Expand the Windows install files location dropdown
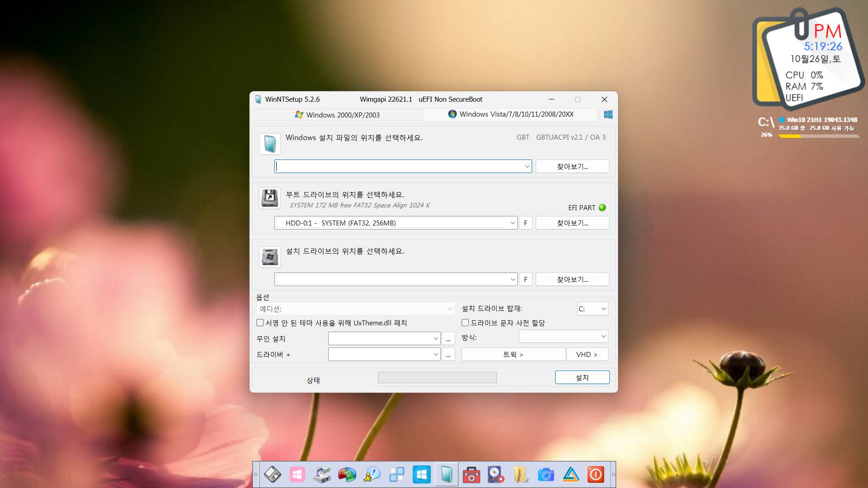 [x=527, y=166]
